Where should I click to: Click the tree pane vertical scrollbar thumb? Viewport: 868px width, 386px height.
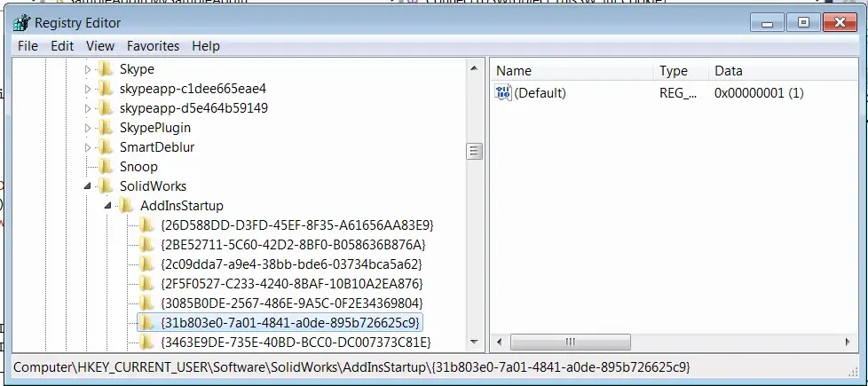coord(474,151)
